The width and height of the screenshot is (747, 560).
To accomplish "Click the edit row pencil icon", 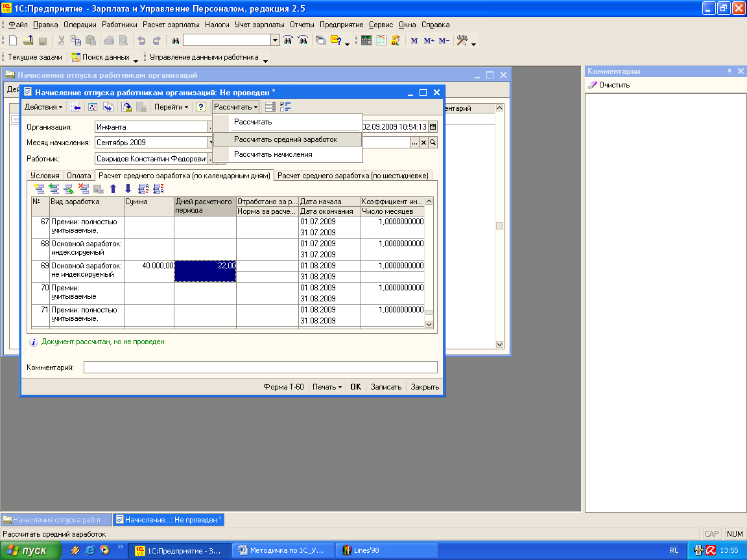I will (x=69, y=189).
